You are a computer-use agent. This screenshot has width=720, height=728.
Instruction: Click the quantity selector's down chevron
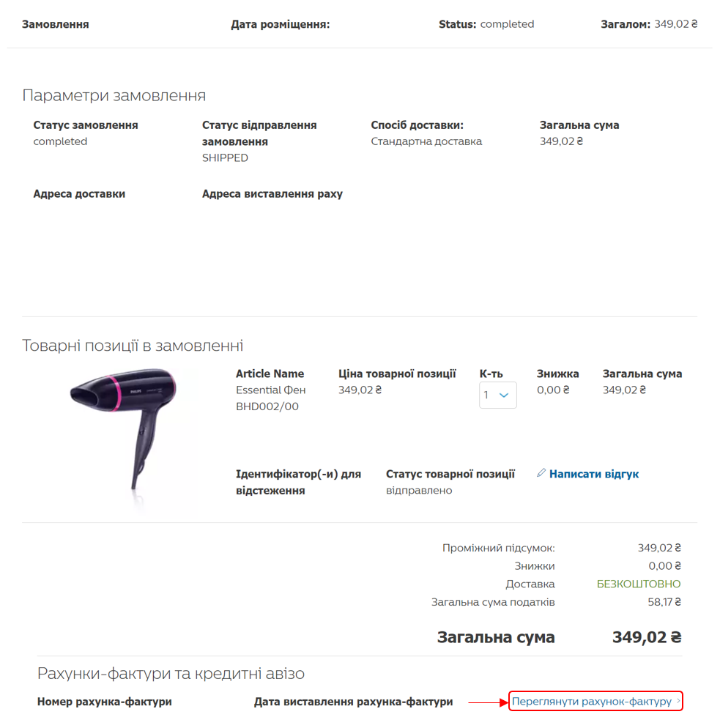(x=504, y=395)
